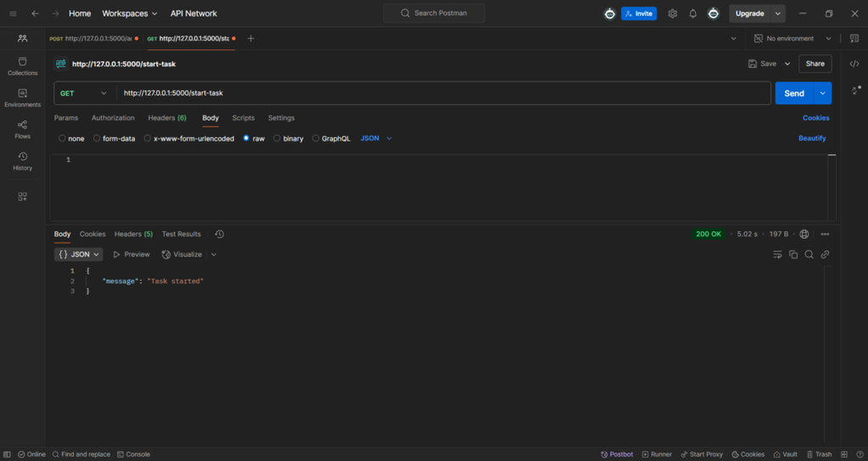Screen dimensions: 868x461
Task: Open the Console in the status bar
Action: (133, 454)
